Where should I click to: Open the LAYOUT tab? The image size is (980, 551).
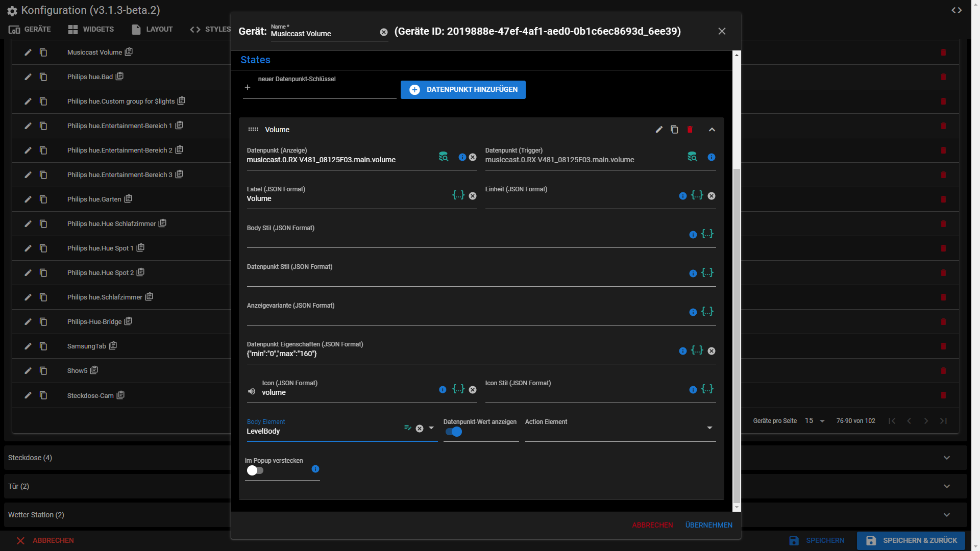[152, 29]
